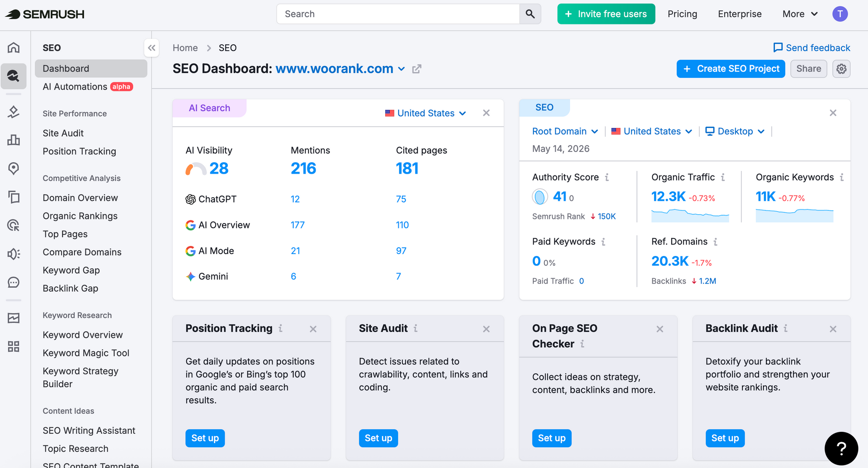This screenshot has width=868, height=468.
Task: Close the Backlink Audit card
Action: [x=833, y=329]
